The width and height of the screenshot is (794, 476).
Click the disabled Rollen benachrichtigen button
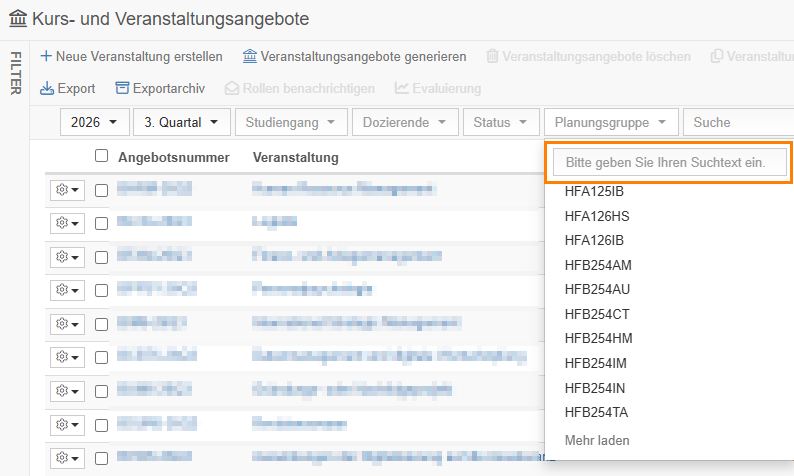click(300, 89)
